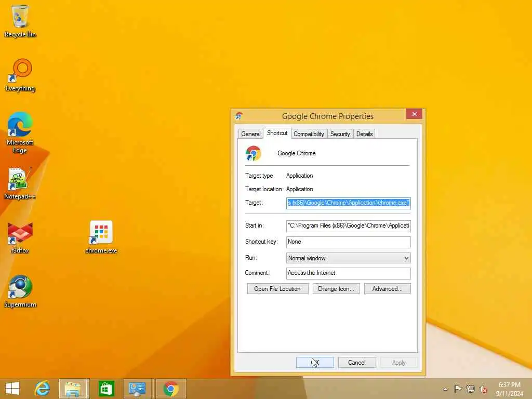Launch Internet Explorer from taskbar
The height and width of the screenshot is (399, 532).
[42, 389]
